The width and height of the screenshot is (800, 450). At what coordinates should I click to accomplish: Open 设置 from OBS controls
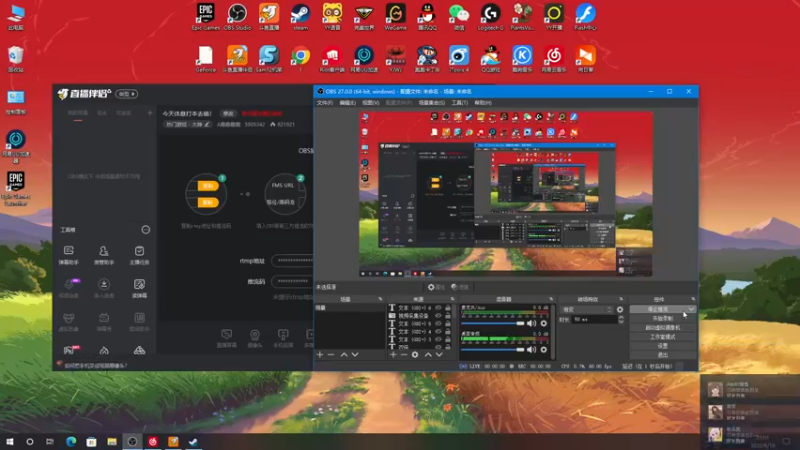click(663, 346)
